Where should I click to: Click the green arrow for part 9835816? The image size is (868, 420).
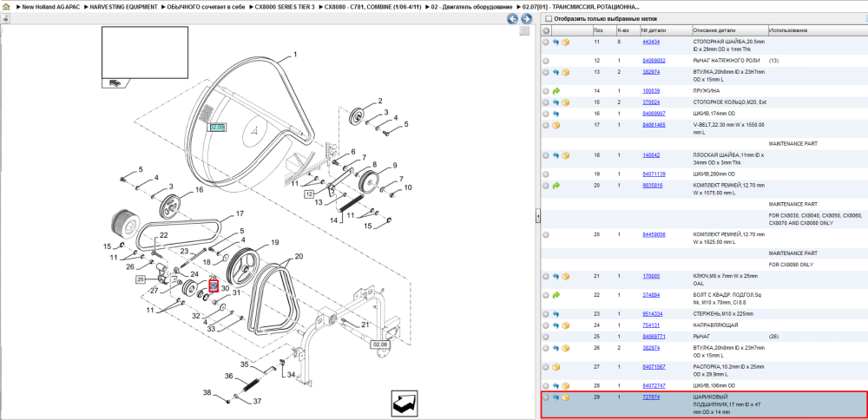point(556,186)
